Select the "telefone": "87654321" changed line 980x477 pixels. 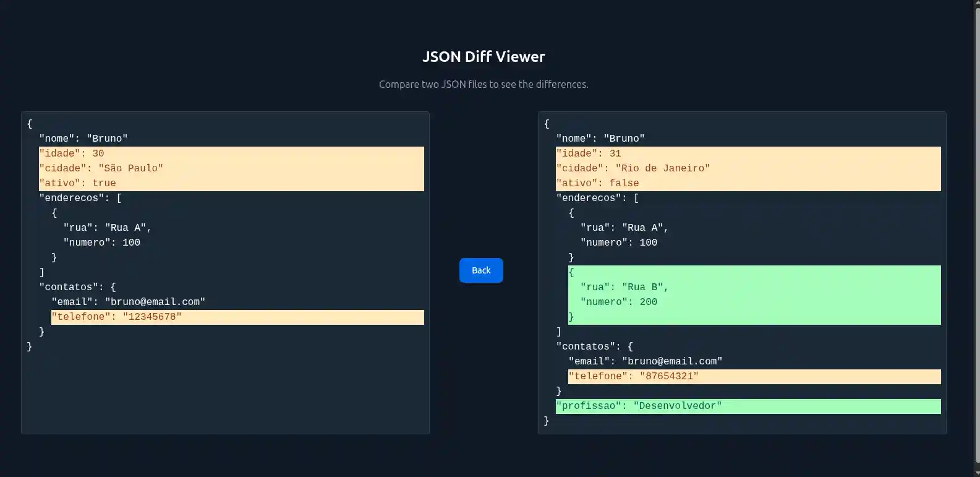(x=634, y=376)
